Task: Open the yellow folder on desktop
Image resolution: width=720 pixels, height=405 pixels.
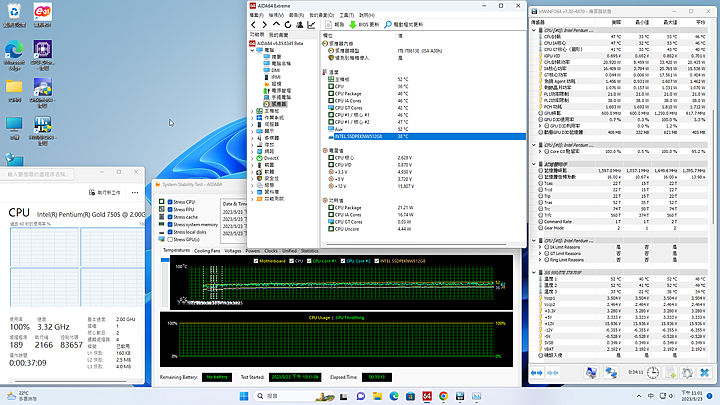Action: point(14,90)
